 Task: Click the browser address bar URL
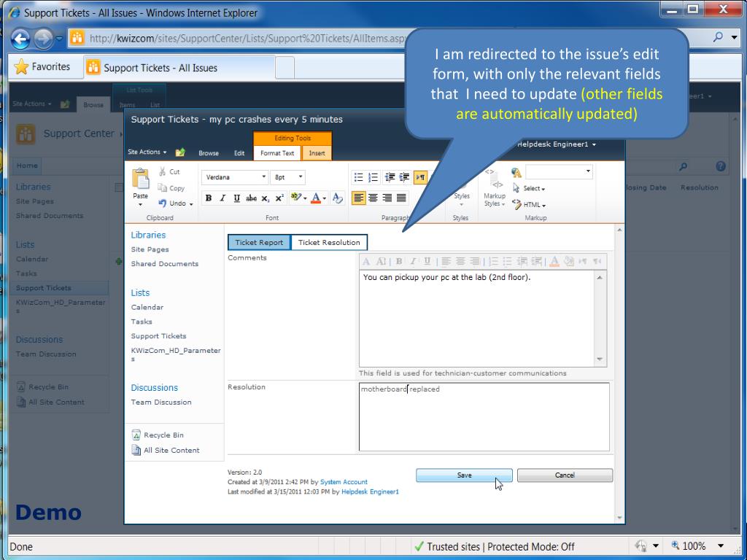247,38
